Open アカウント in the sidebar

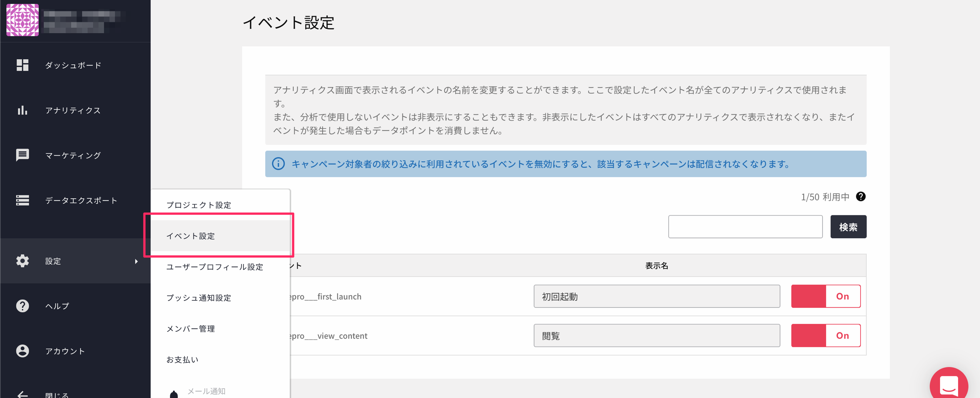pyautogui.click(x=75, y=350)
